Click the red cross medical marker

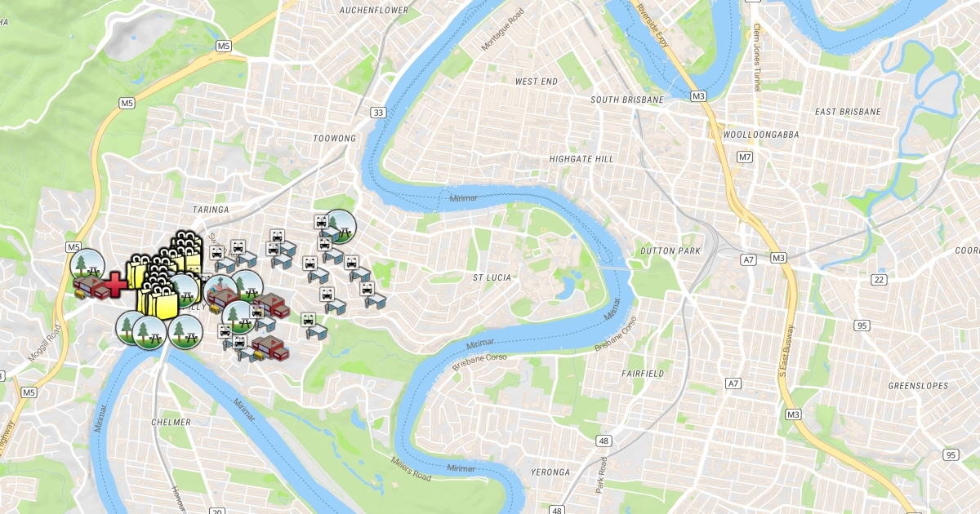[116, 284]
